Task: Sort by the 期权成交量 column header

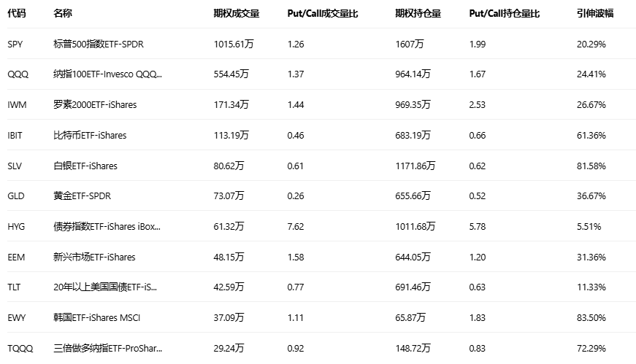Action: tap(236, 13)
